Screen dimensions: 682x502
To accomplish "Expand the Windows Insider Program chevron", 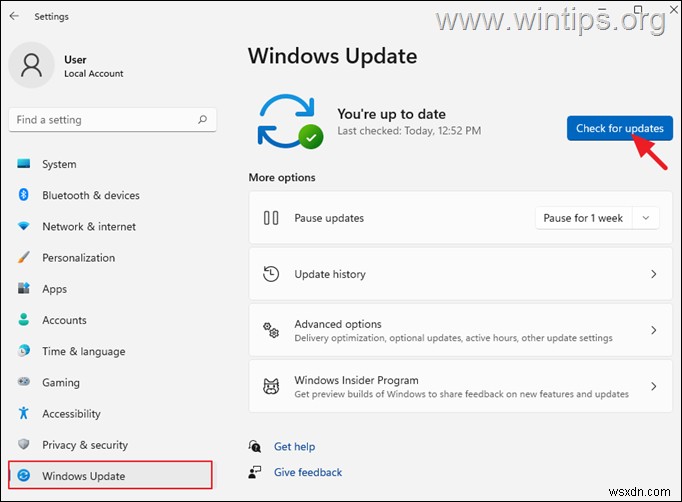I will tap(654, 386).
